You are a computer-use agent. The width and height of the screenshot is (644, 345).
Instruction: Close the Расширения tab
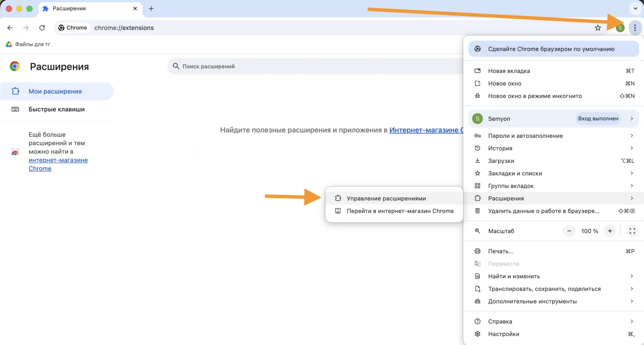[135, 8]
